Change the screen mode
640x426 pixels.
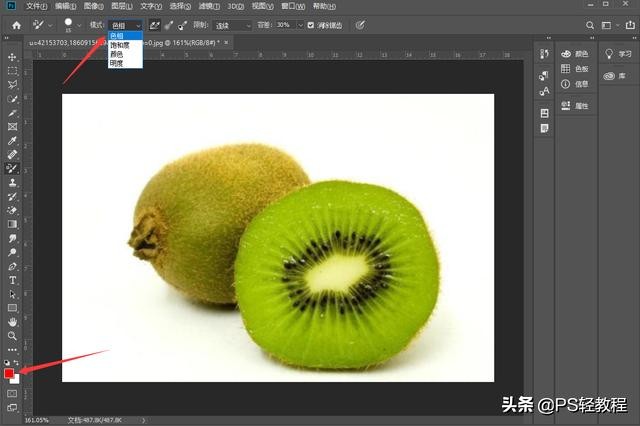[x=12, y=407]
